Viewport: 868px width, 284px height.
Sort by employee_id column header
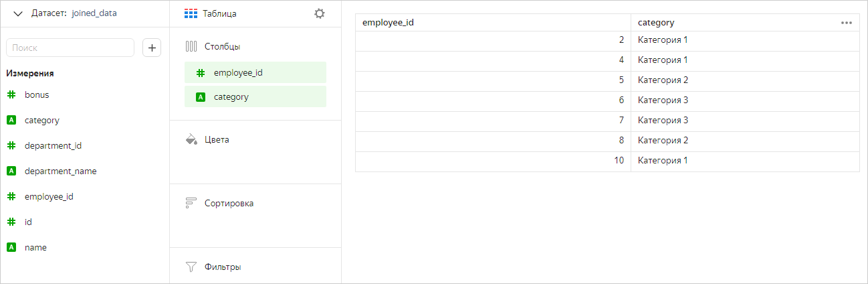click(388, 23)
